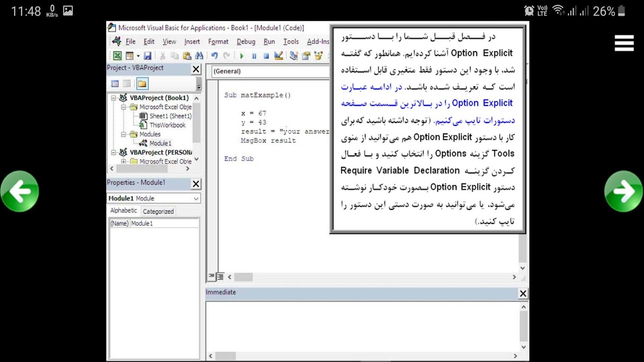644x362 pixels.
Task: Open the Edit menu
Action: (149, 42)
